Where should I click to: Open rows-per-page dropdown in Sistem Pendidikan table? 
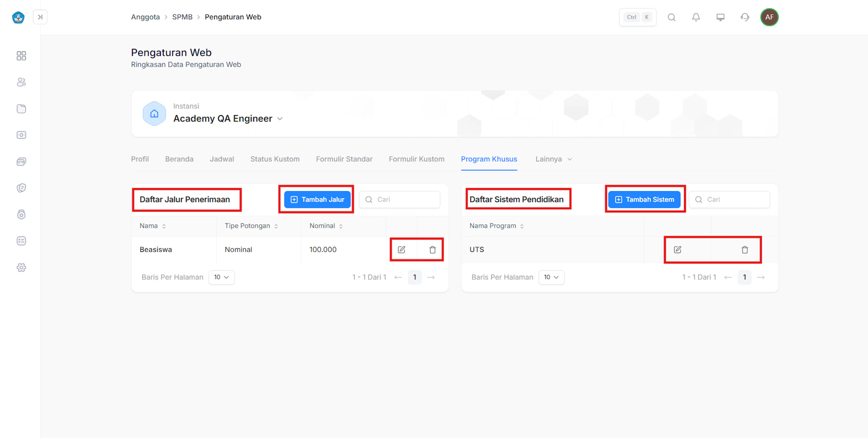click(x=551, y=277)
